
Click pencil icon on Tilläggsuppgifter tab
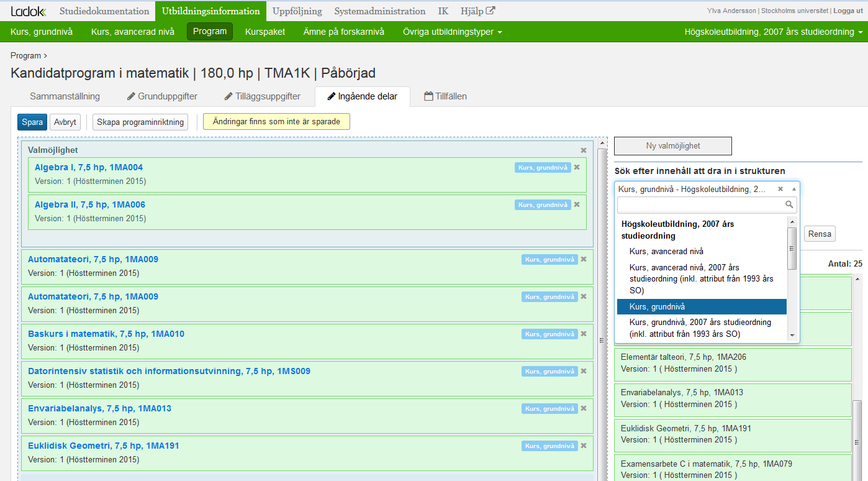[228, 96]
